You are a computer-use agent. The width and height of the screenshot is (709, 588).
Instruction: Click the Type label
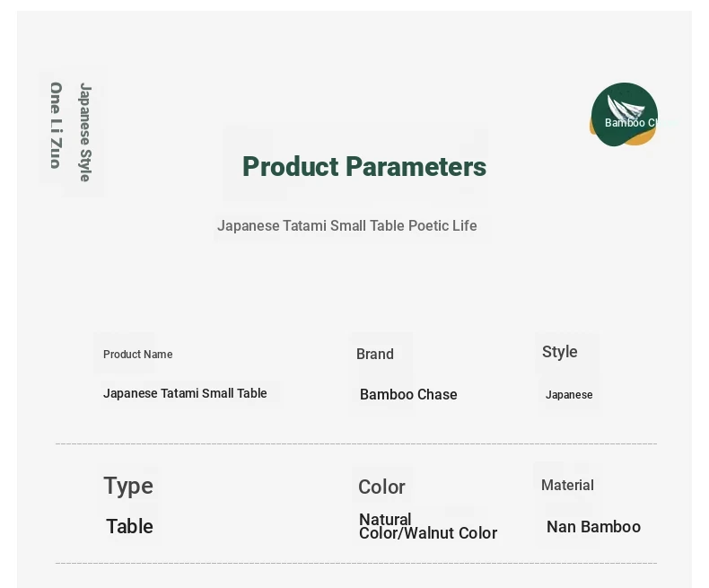pos(128,487)
